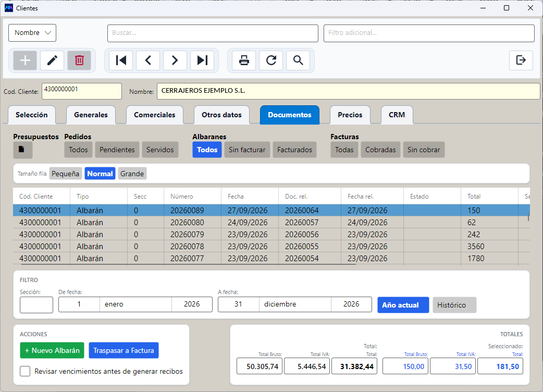543x392 pixels.
Task: Enable Revisar vencimientos antes de generar recibos
Action: (25, 371)
